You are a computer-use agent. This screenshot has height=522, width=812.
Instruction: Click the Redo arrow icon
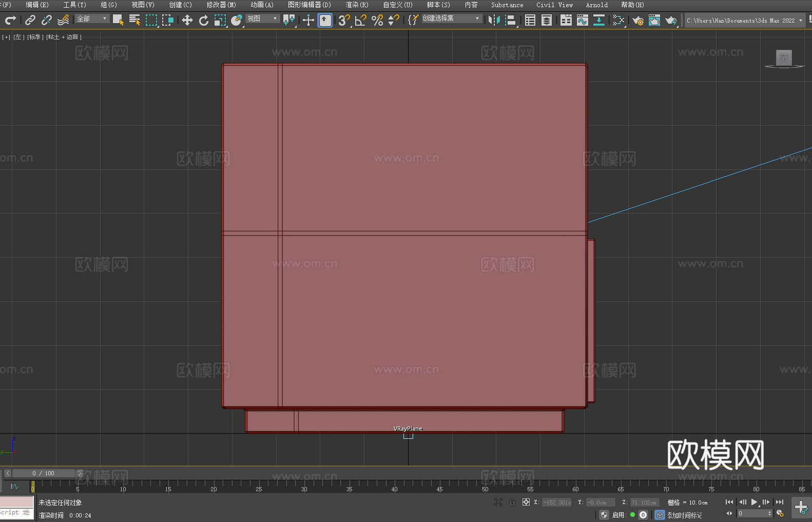click(10, 20)
